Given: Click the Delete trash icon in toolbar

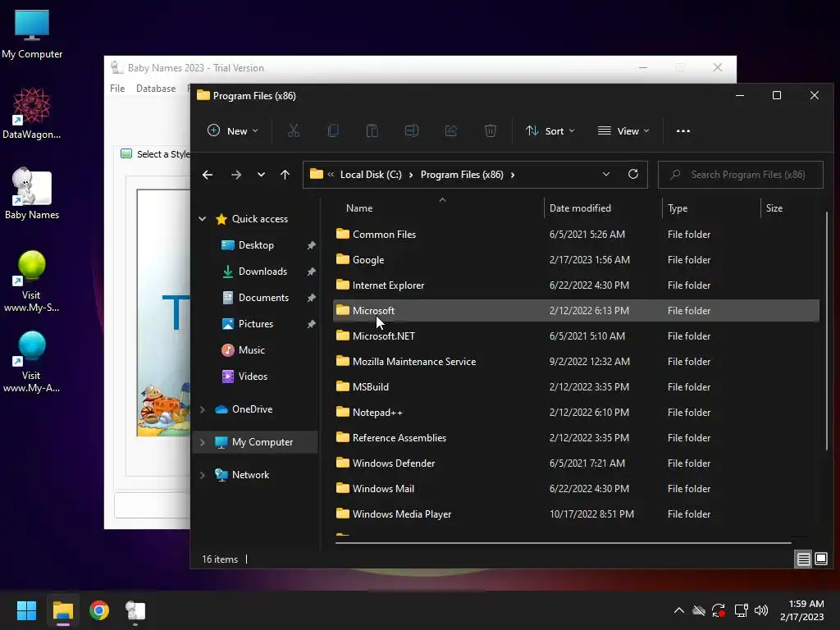Looking at the screenshot, I should [491, 130].
